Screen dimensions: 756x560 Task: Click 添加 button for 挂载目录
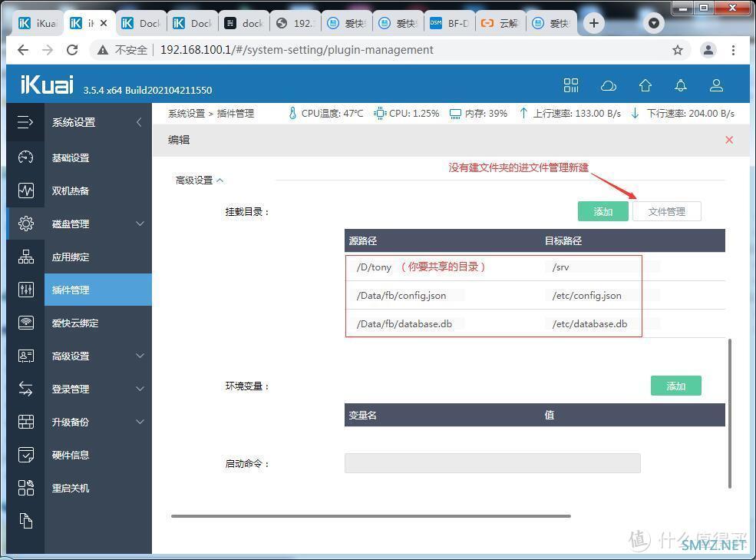[602, 211]
